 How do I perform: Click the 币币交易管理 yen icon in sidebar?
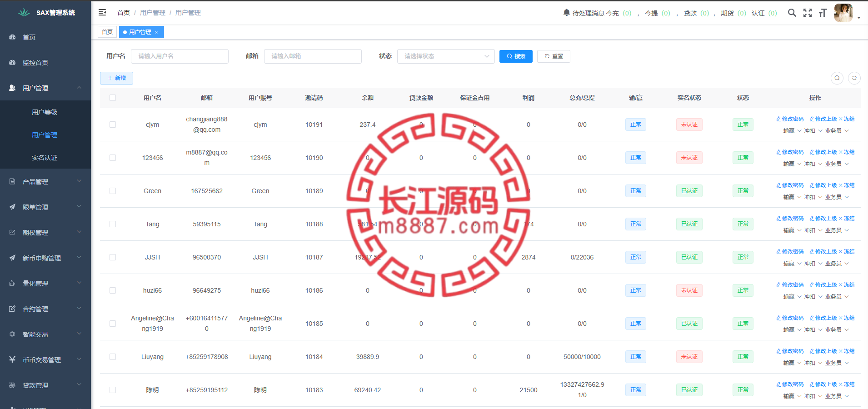click(x=12, y=359)
